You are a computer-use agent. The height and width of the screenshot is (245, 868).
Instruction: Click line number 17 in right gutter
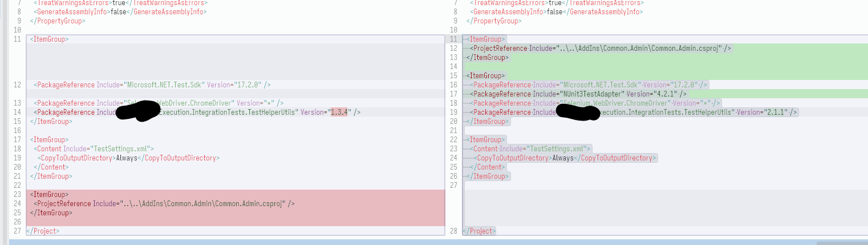(454, 94)
